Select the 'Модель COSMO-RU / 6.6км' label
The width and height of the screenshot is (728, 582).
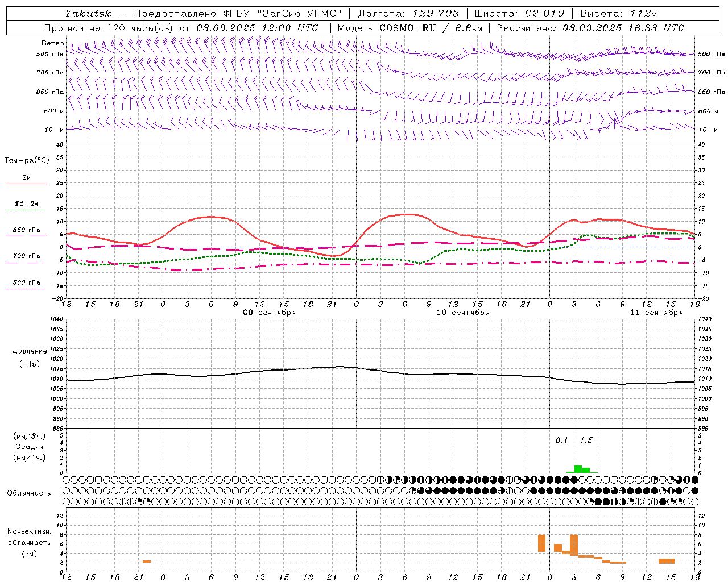click(x=410, y=28)
